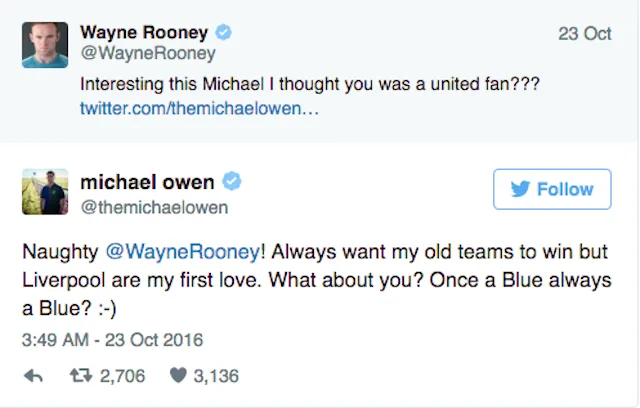Click the heart like icon

coord(178,375)
